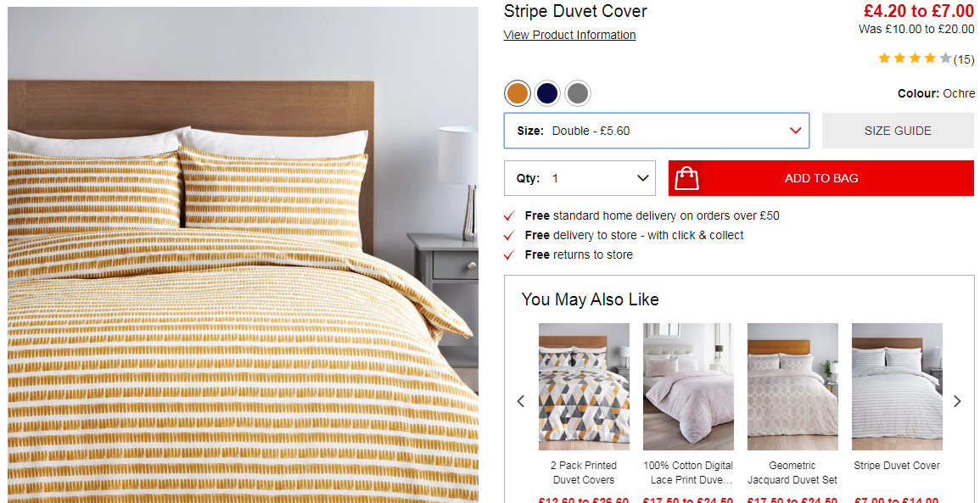Viewport: 980px width, 503px height.
Task: Open the 15 reviews count link
Action: [964, 59]
